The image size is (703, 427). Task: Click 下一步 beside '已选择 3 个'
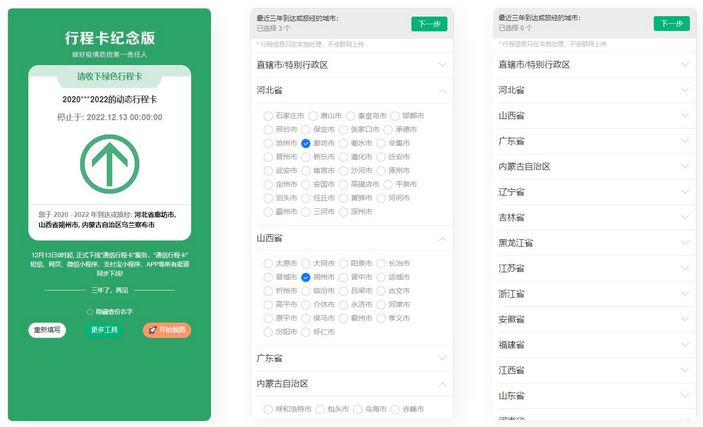tap(428, 24)
